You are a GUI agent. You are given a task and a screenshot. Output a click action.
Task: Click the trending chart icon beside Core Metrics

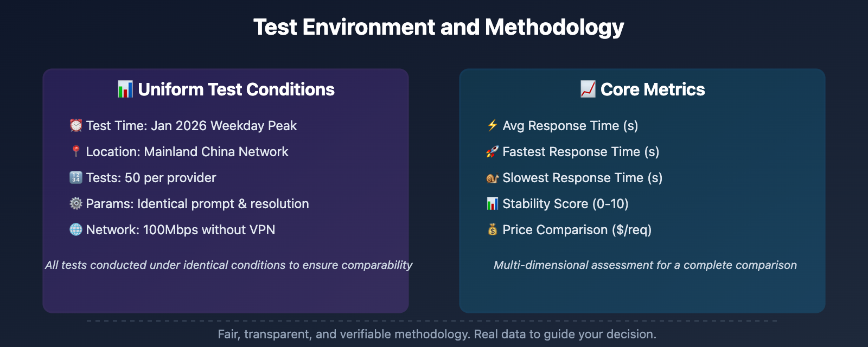tap(588, 89)
